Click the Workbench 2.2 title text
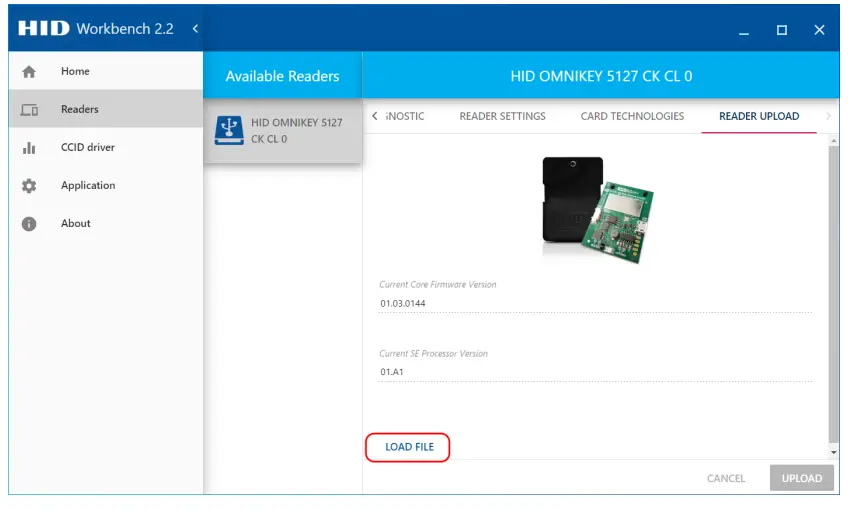The height and width of the screenshot is (510, 848). (125, 29)
